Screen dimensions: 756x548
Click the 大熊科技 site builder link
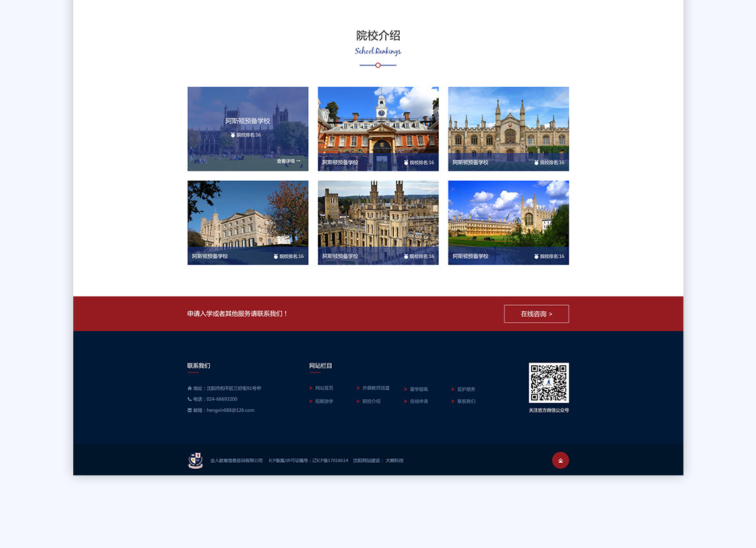point(394,461)
